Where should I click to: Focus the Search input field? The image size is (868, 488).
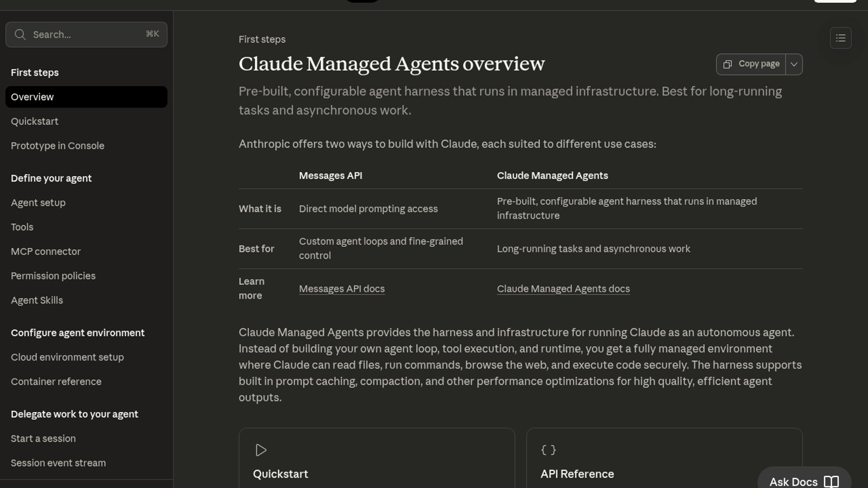coord(86,34)
